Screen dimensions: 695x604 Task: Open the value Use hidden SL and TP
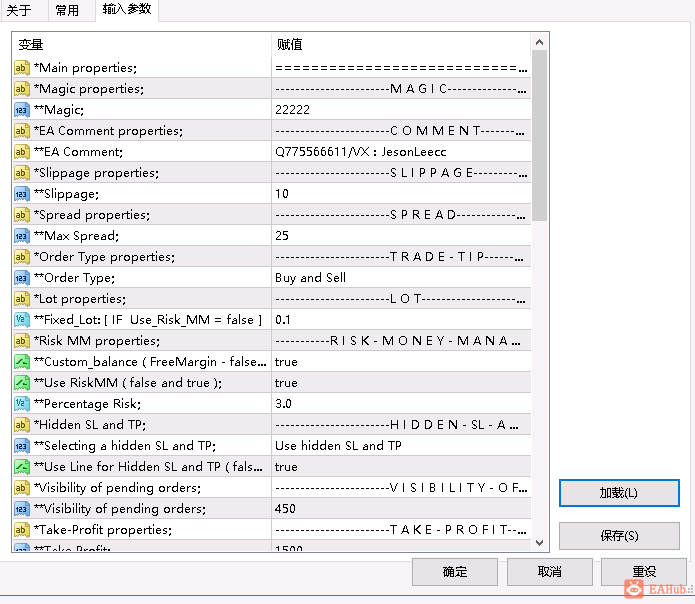click(401, 446)
